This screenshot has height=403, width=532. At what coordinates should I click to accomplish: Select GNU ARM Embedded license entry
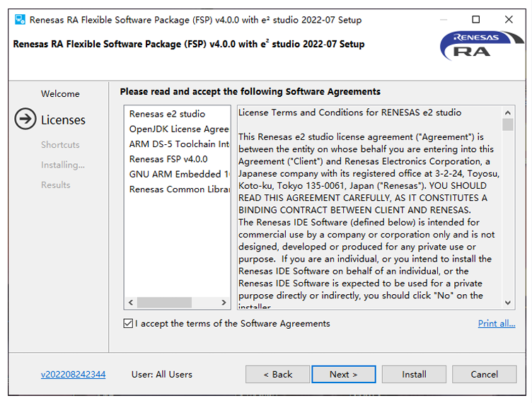coord(179,174)
